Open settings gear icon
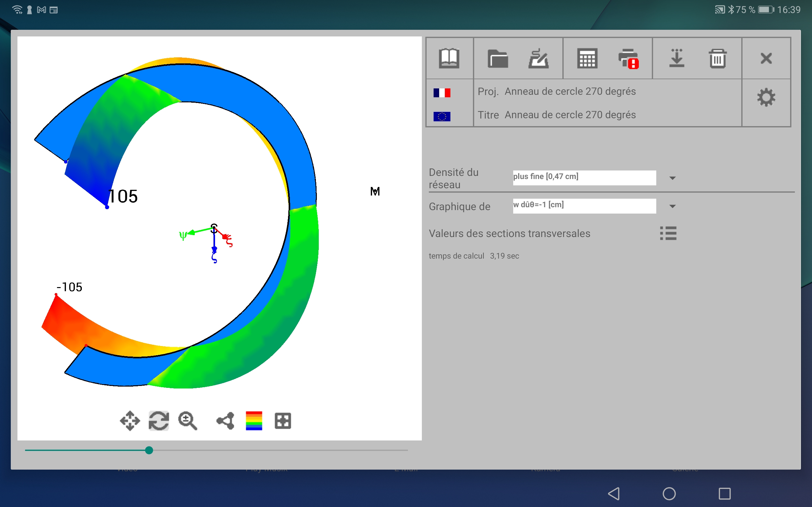Image resolution: width=812 pixels, height=507 pixels. click(766, 98)
